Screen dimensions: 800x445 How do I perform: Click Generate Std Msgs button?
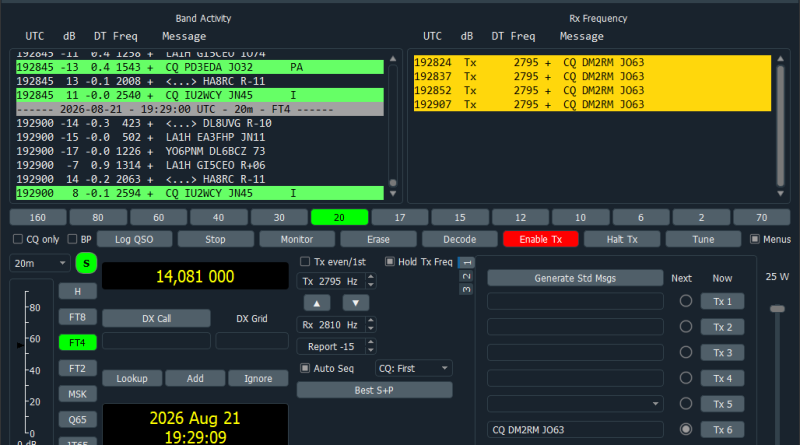click(x=575, y=278)
